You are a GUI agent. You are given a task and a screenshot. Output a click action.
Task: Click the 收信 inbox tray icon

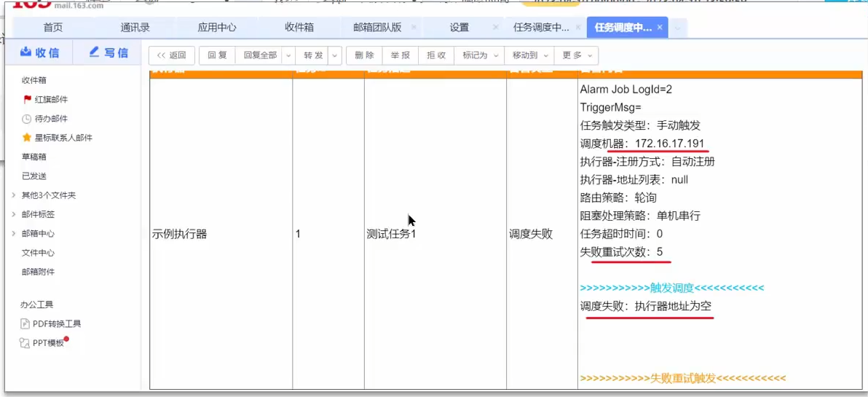click(25, 52)
